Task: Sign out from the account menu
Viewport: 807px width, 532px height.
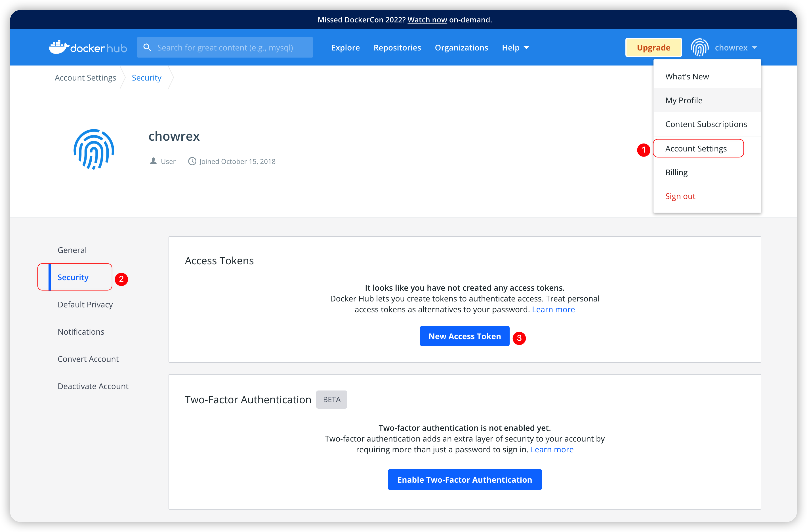Action: click(x=680, y=196)
